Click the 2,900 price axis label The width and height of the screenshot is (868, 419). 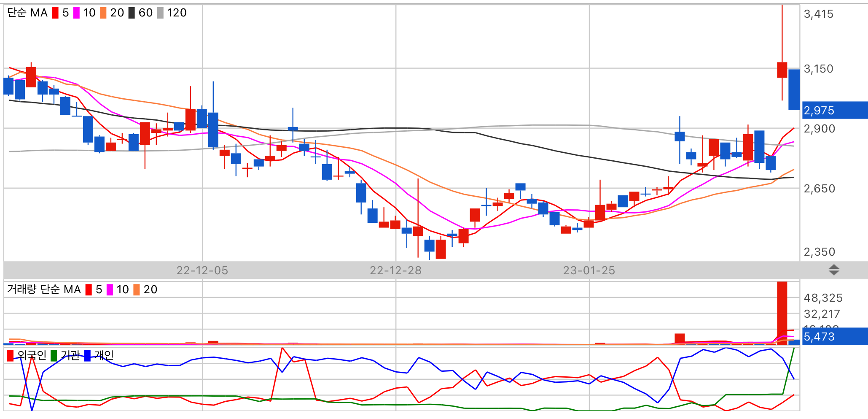pos(819,129)
